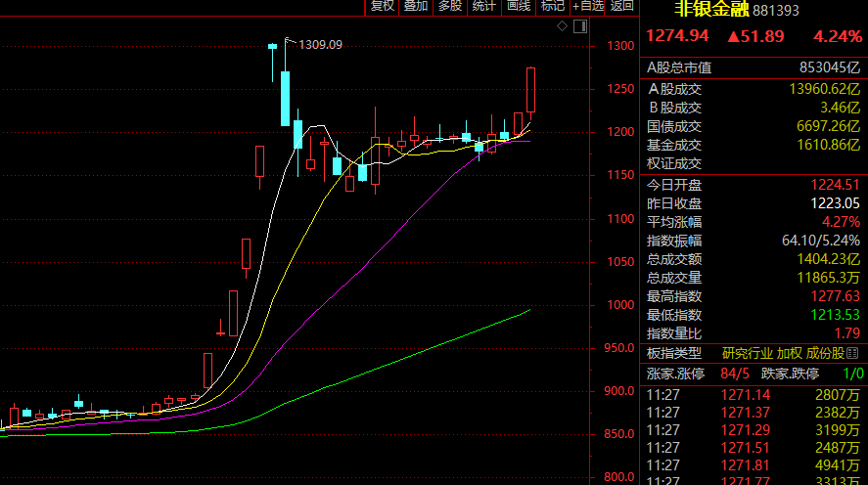The image size is (868, 485).
Task: Click the 加权 weighting option
Action: (789, 353)
